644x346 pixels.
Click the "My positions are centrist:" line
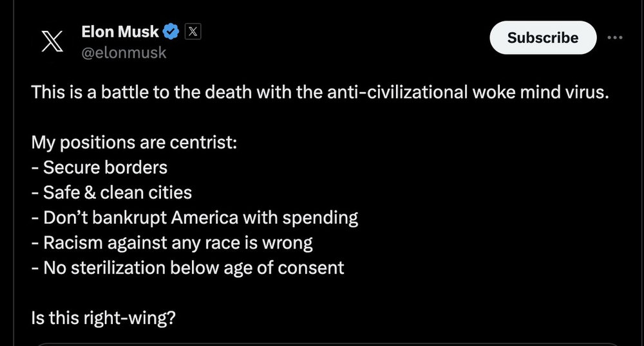tap(135, 142)
